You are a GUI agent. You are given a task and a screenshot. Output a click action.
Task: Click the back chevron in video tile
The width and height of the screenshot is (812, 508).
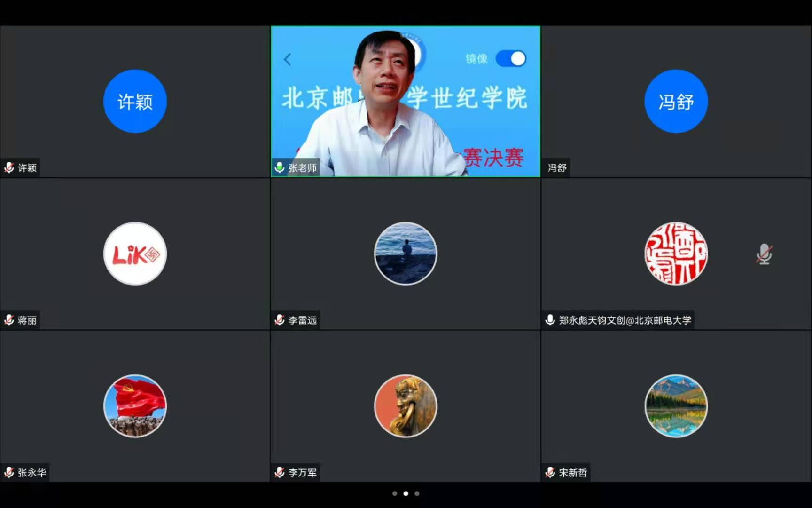tap(288, 59)
